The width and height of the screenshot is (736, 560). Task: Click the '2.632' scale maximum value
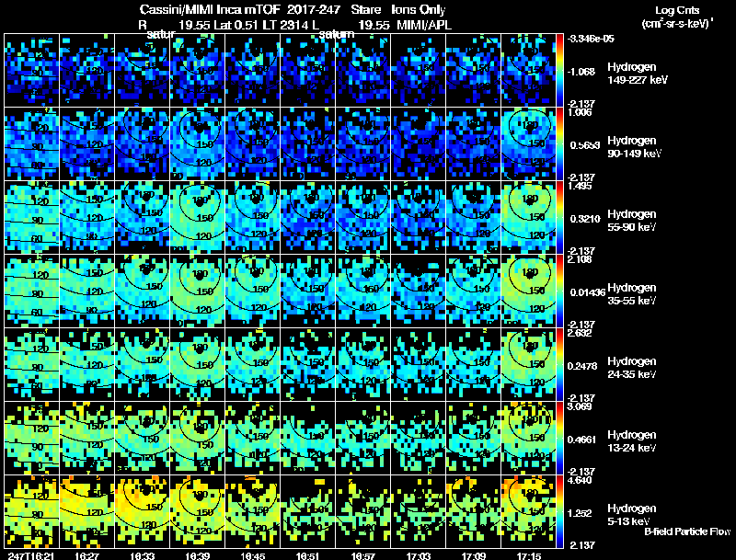[x=580, y=333]
